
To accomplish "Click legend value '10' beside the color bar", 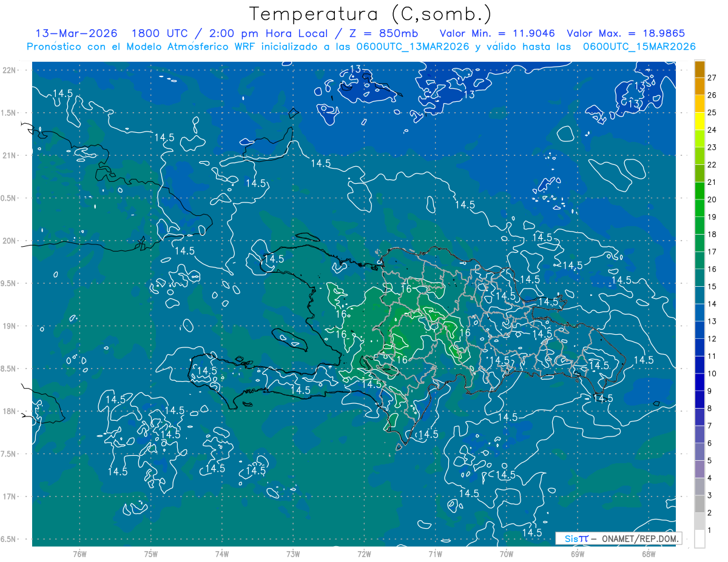I will [x=712, y=373].
